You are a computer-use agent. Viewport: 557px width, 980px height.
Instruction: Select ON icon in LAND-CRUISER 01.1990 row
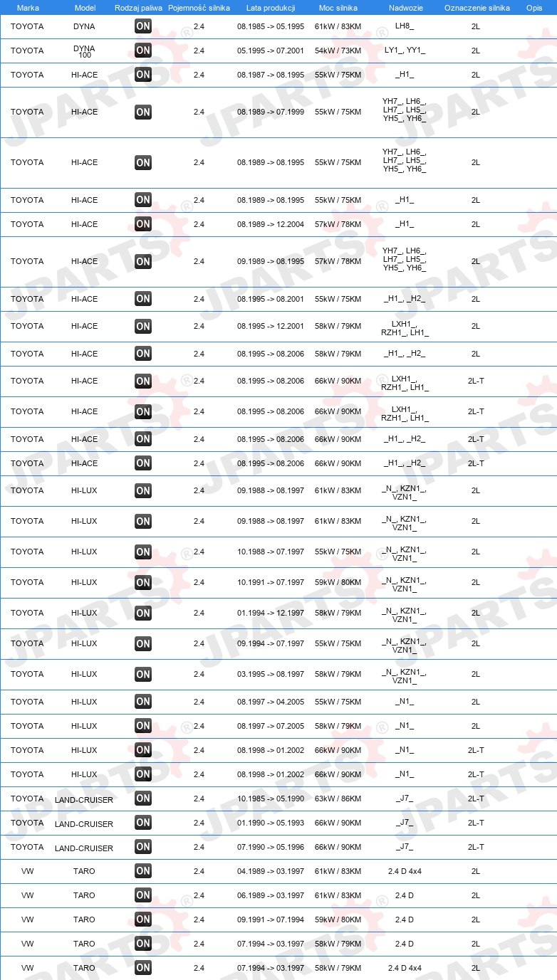pos(143,823)
